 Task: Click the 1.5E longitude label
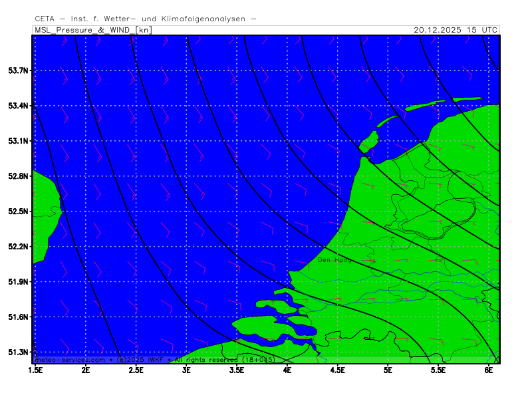click(x=35, y=369)
